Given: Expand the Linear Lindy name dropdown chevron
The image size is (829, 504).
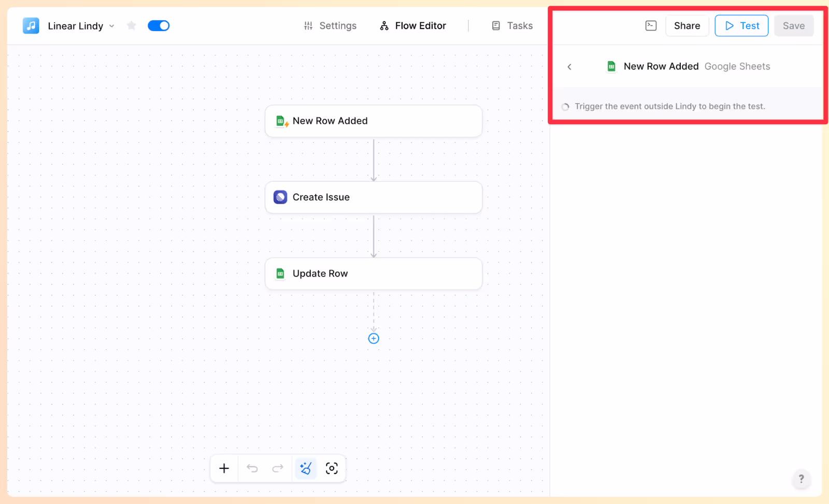Looking at the screenshot, I should point(112,26).
